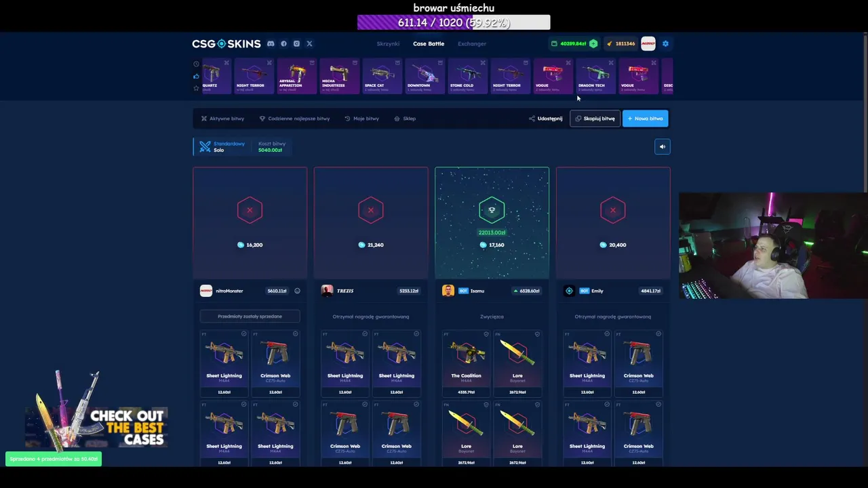This screenshot has height=488, width=868.
Task: Click the Skopiuj bitwę button
Action: click(x=595, y=119)
